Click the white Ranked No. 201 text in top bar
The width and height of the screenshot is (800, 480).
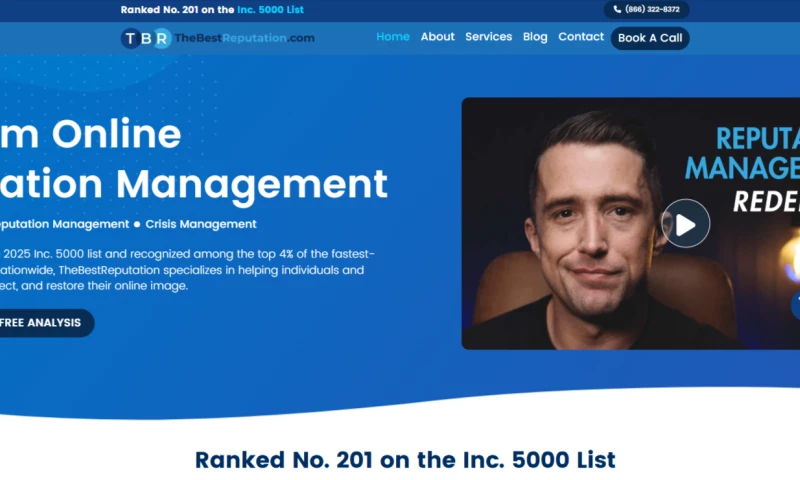pyautogui.click(x=176, y=10)
